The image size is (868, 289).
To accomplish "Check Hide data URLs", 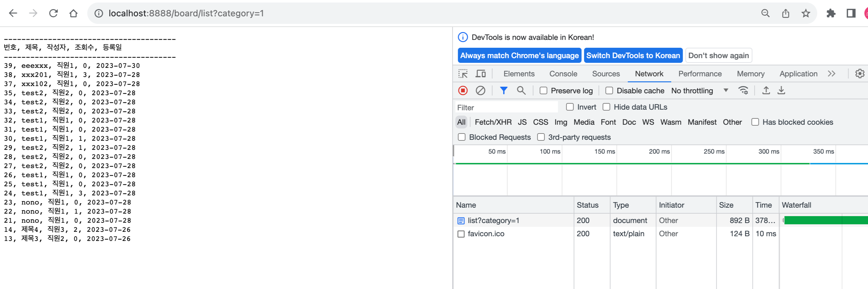I will click(606, 107).
